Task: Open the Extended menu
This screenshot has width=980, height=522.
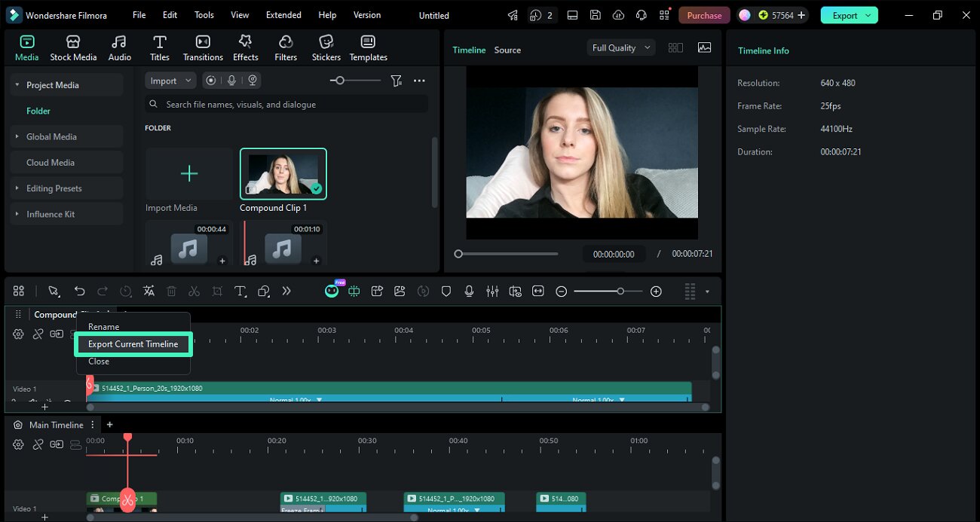Action: (x=283, y=15)
